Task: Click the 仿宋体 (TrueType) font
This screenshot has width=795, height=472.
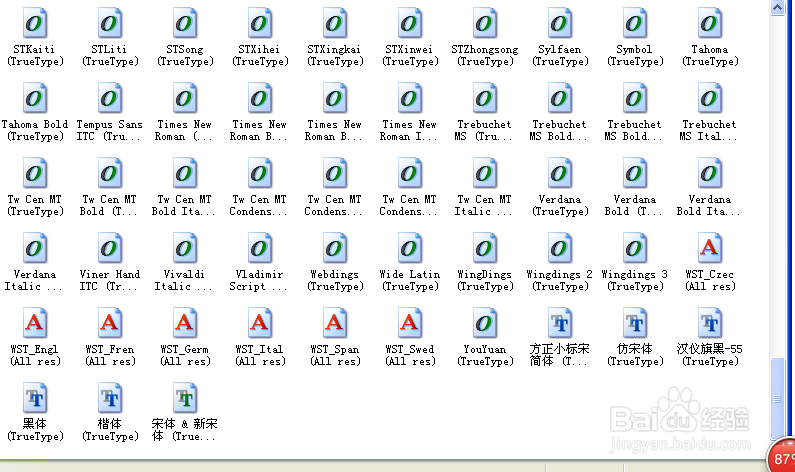Action: [x=635, y=323]
